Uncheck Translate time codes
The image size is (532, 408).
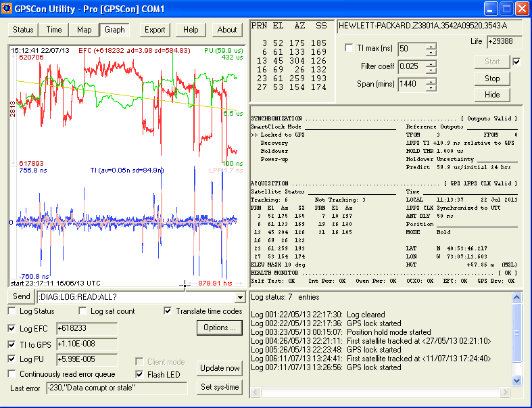pos(168,311)
